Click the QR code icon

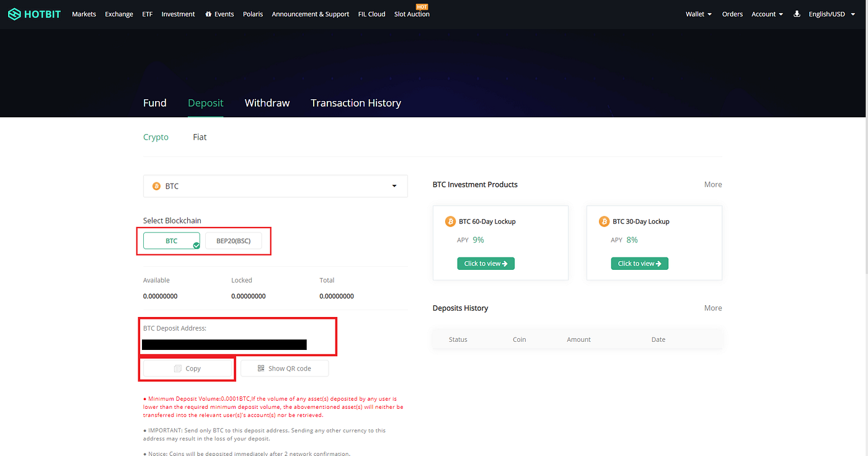point(261,369)
